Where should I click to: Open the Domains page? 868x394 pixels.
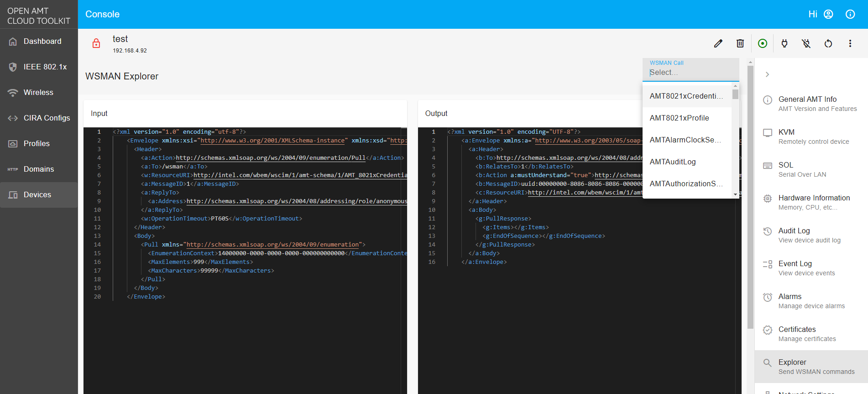tap(39, 169)
